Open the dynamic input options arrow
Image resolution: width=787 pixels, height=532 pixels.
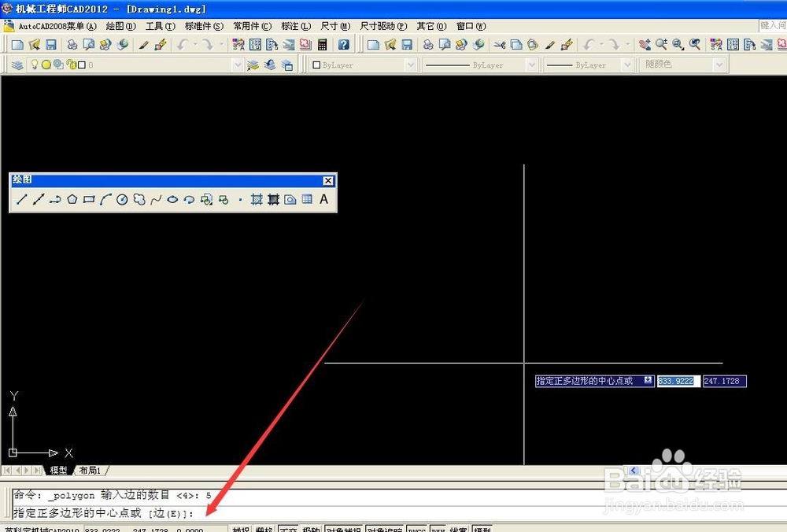click(648, 380)
